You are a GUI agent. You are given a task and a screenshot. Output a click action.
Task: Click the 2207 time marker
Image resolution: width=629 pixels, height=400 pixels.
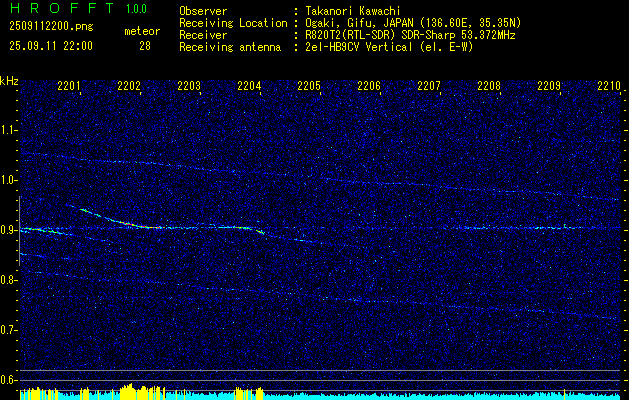click(x=429, y=87)
